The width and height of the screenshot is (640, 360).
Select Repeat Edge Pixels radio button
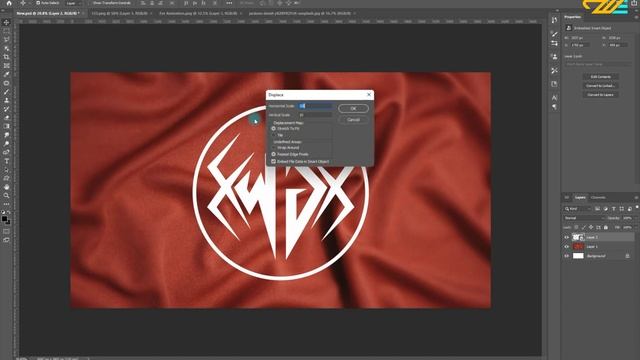pyautogui.click(x=273, y=154)
